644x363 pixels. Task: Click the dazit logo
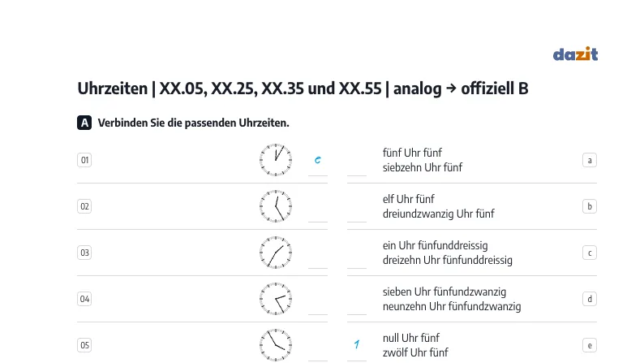pos(575,54)
